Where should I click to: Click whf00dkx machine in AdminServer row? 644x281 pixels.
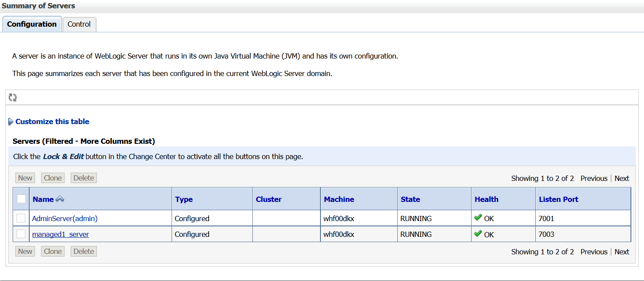tap(339, 219)
